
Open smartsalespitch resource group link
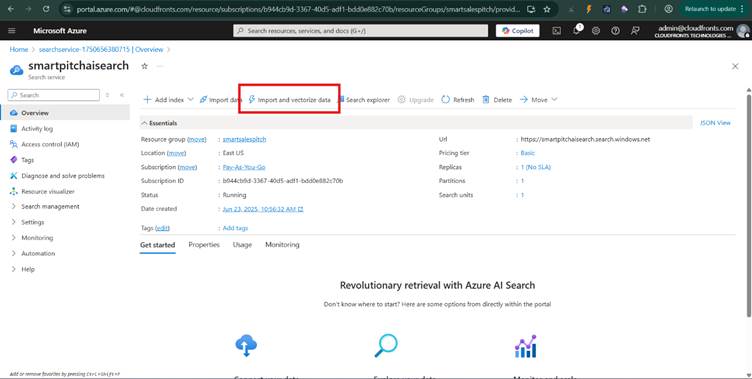point(244,139)
